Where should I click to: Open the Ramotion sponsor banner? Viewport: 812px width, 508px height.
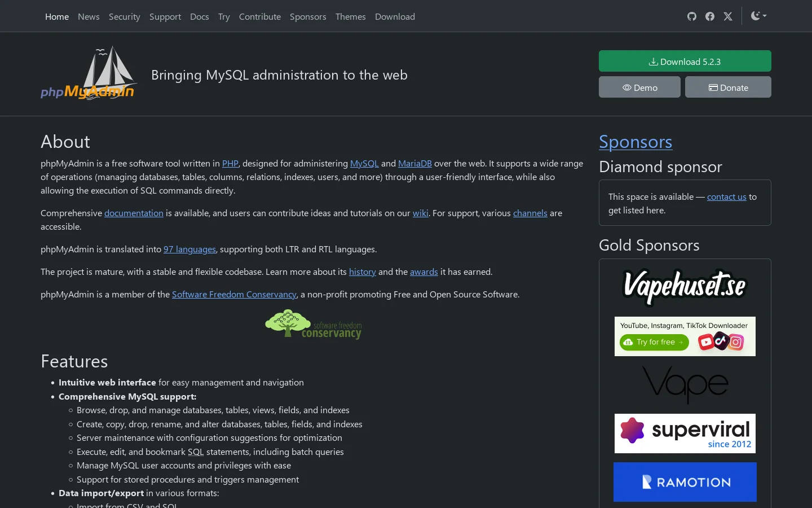pyautogui.click(x=685, y=482)
